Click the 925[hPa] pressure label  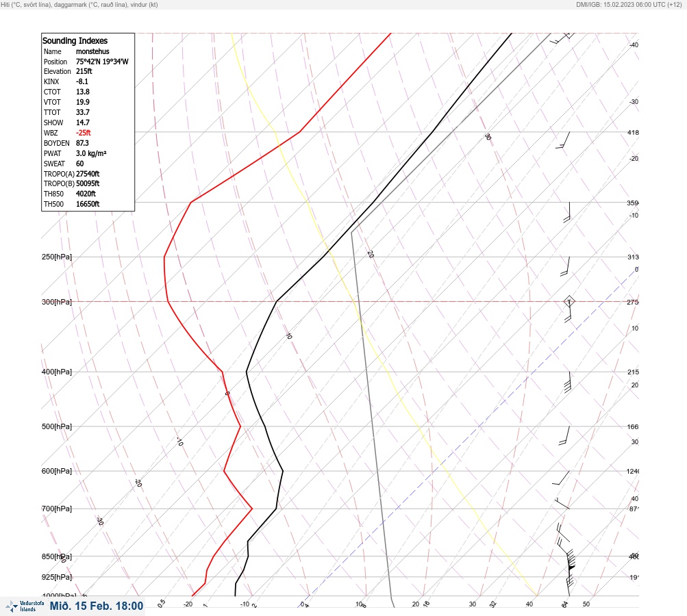(x=57, y=577)
